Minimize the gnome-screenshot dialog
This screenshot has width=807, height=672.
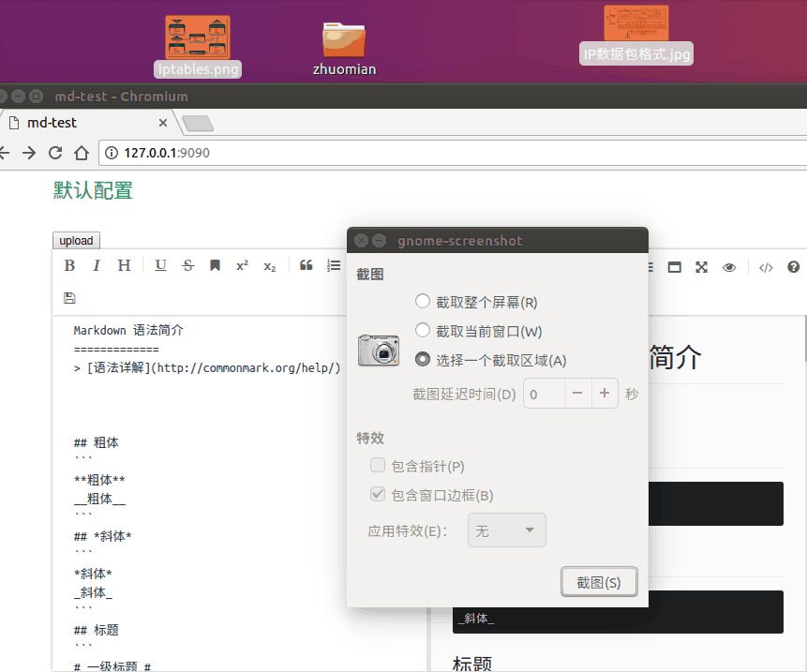[379, 240]
